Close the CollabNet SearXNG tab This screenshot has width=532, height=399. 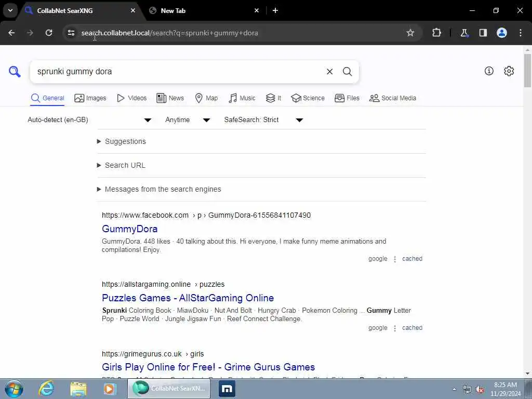point(133,10)
